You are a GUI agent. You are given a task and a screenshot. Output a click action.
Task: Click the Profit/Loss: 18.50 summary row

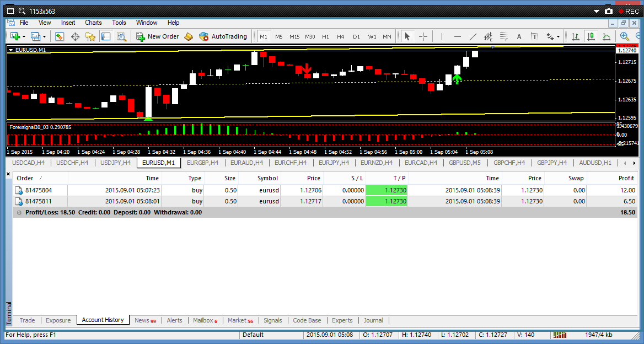coord(325,213)
